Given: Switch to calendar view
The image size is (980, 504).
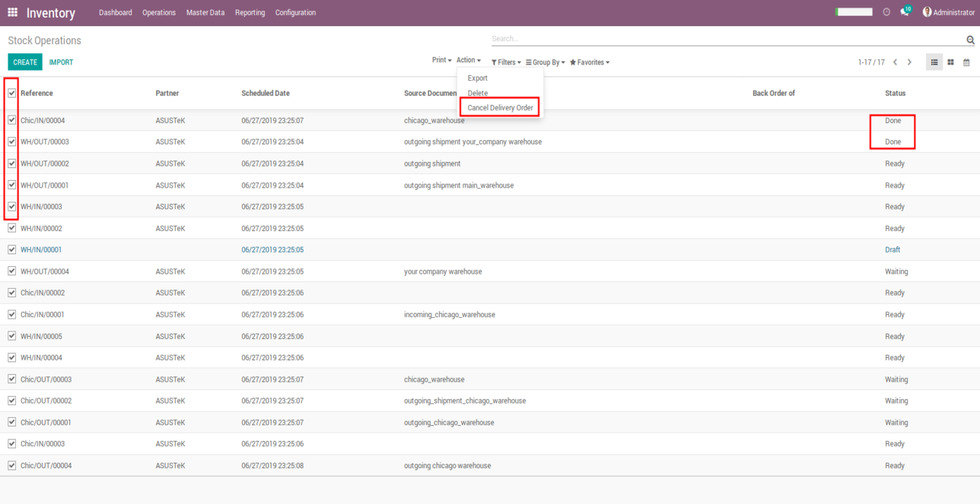Looking at the screenshot, I should tap(966, 62).
